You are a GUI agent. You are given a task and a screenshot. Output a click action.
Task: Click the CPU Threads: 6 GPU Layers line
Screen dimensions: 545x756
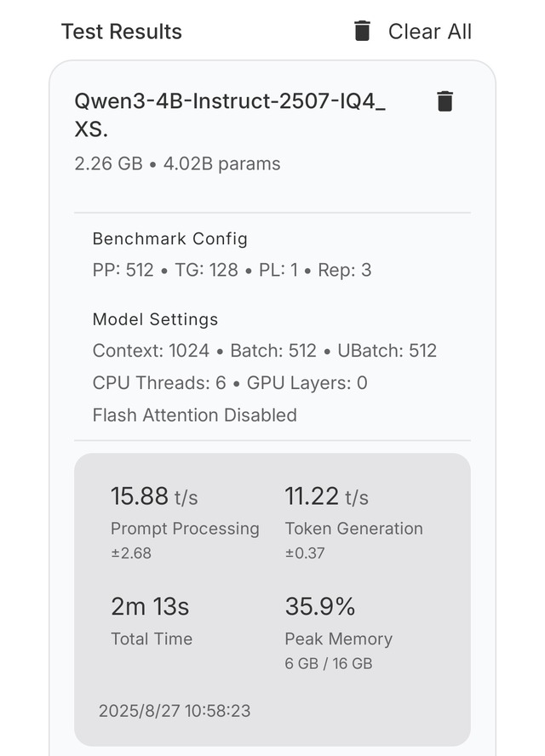[x=230, y=383]
